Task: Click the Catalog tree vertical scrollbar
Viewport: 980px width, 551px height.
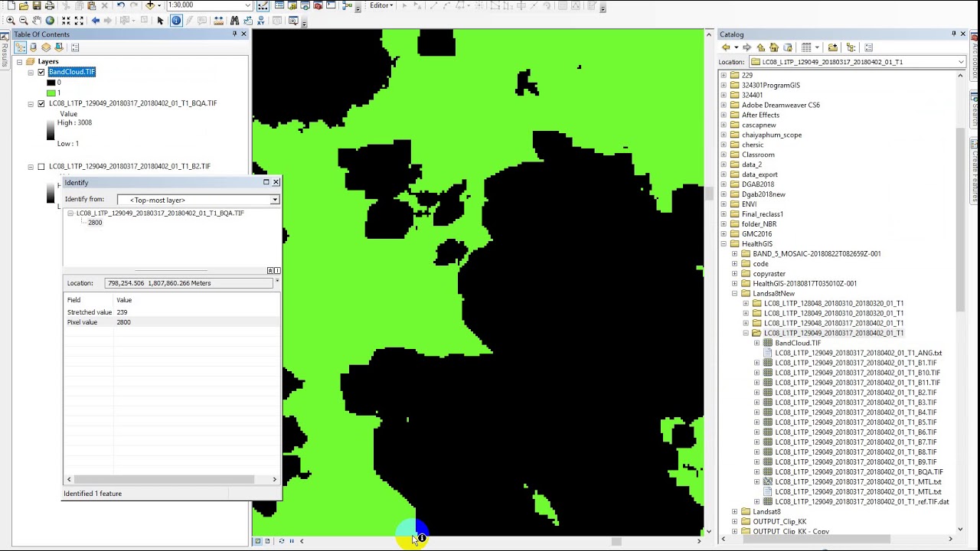Action: [961, 218]
